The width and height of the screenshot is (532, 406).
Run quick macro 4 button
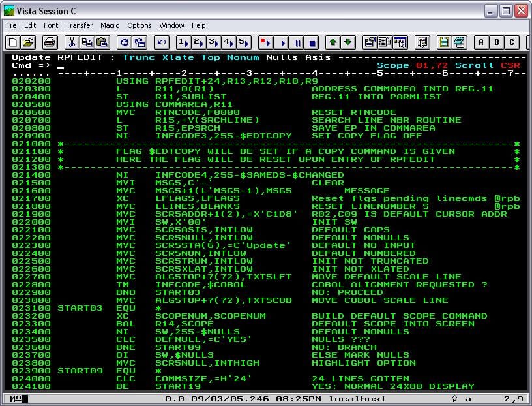coord(229,42)
